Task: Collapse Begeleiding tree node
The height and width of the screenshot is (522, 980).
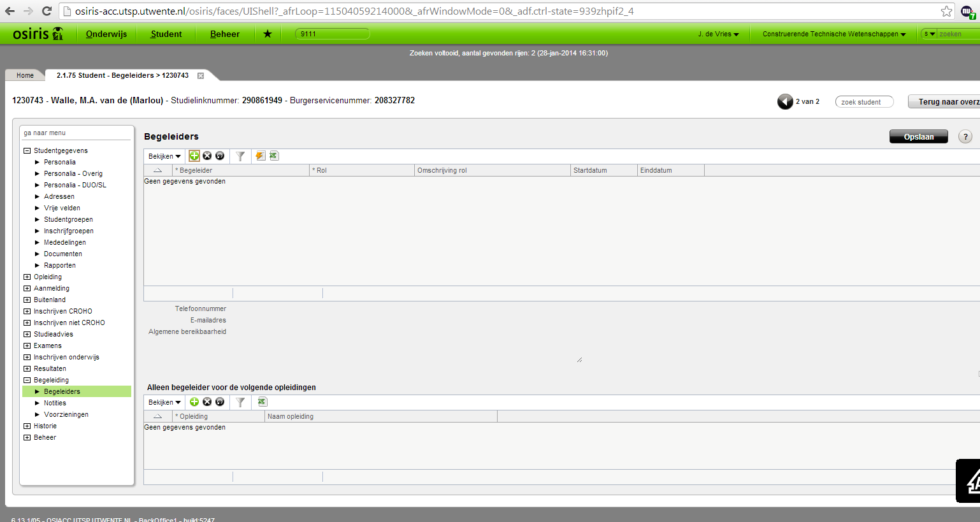Action: coord(27,381)
